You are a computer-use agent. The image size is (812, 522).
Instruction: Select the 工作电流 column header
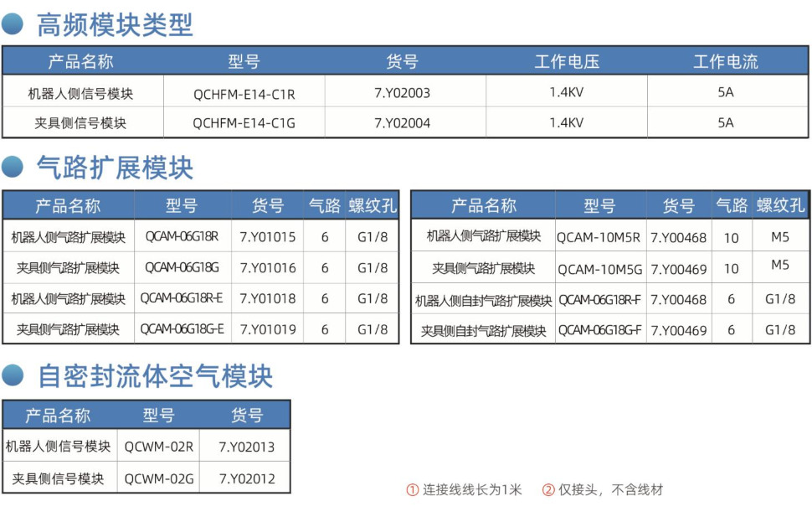(x=726, y=62)
